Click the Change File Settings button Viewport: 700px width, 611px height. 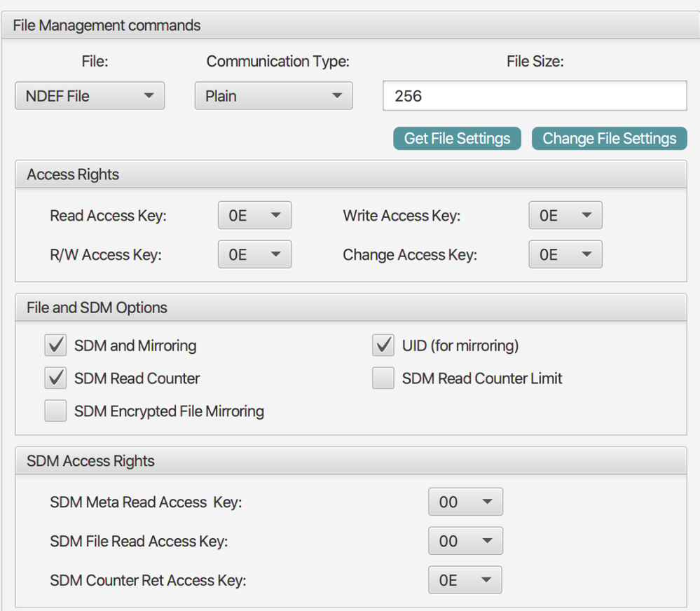[x=609, y=138]
